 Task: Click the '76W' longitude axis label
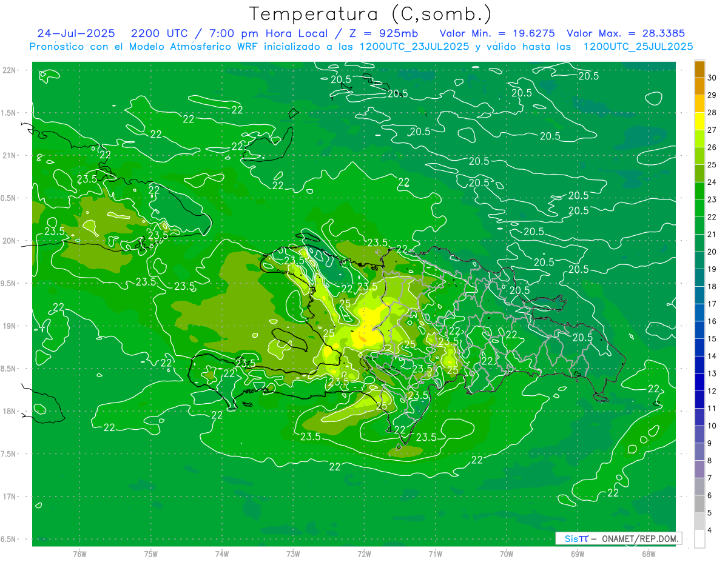79,554
